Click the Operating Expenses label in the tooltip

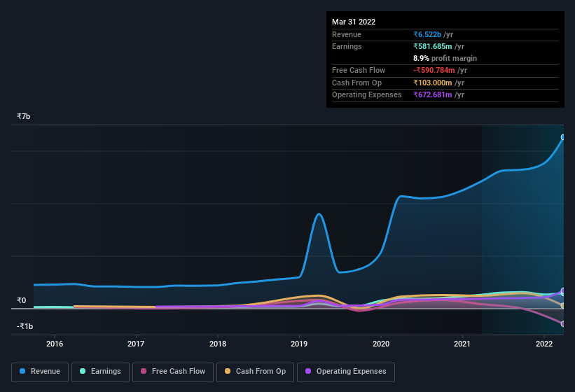click(x=367, y=94)
